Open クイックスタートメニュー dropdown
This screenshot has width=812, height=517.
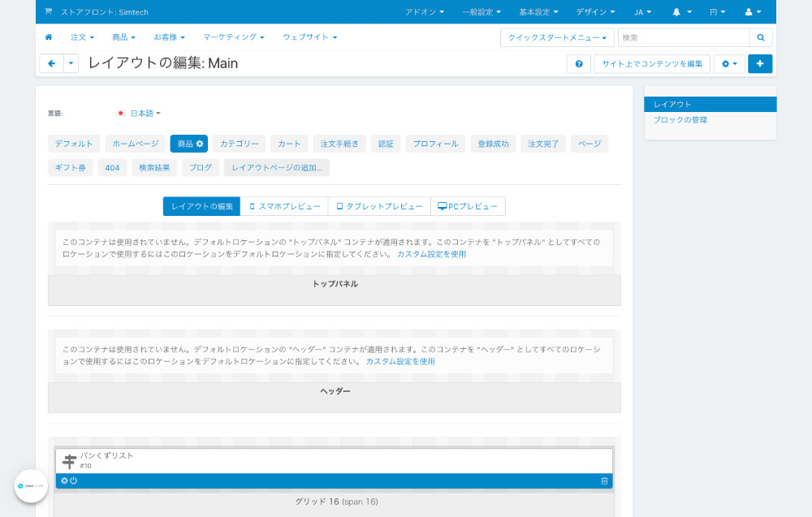(x=557, y=37)
